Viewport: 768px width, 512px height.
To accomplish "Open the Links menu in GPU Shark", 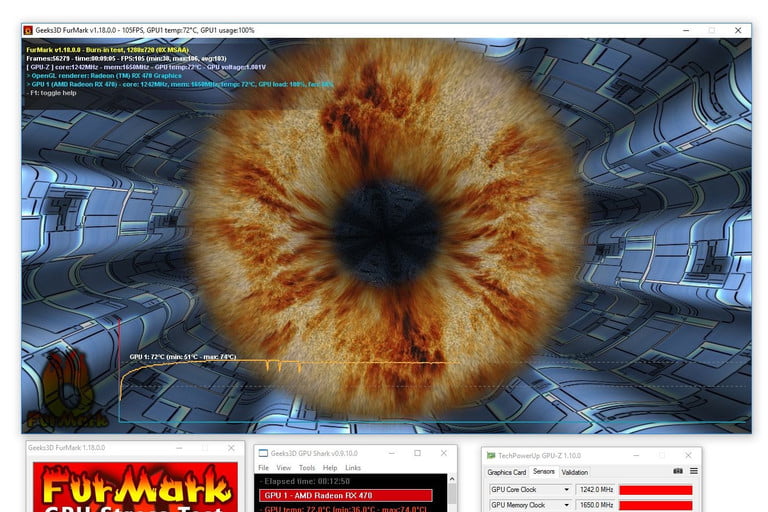I will (x=353, y=468).
